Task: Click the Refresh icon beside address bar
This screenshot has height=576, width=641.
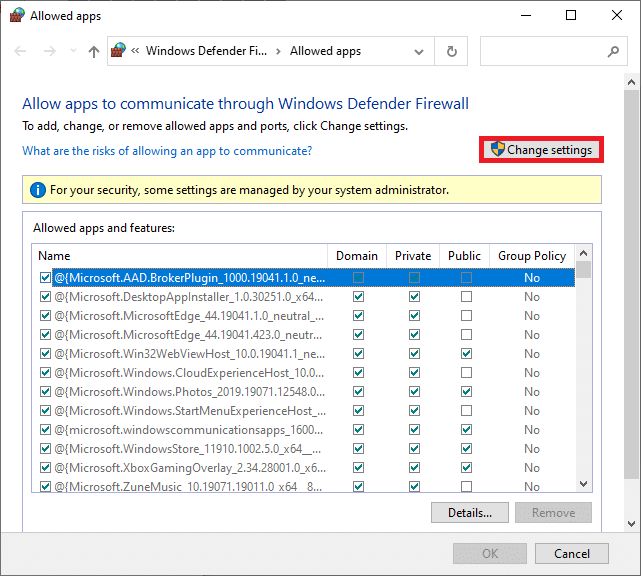Action: point(452,51)
